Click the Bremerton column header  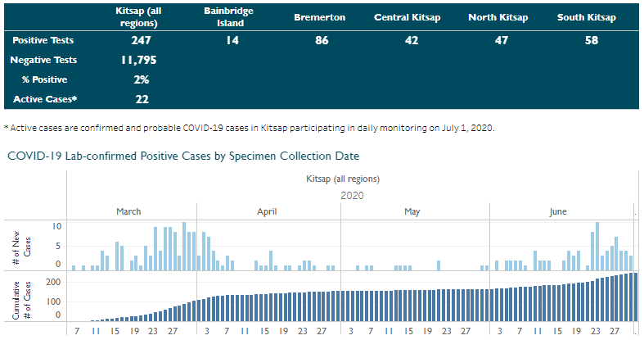[x=319, y=17]
